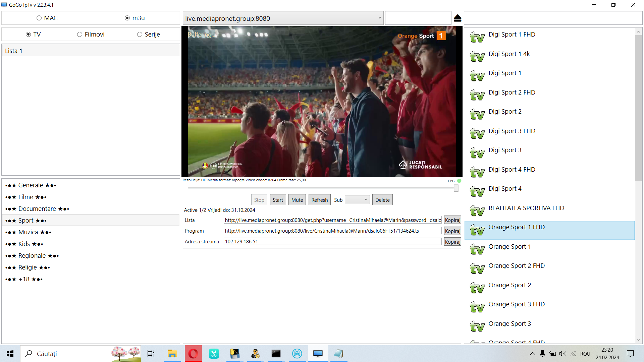
Task: Click the volume icon in system tray
Action: [x=562, y=354]
